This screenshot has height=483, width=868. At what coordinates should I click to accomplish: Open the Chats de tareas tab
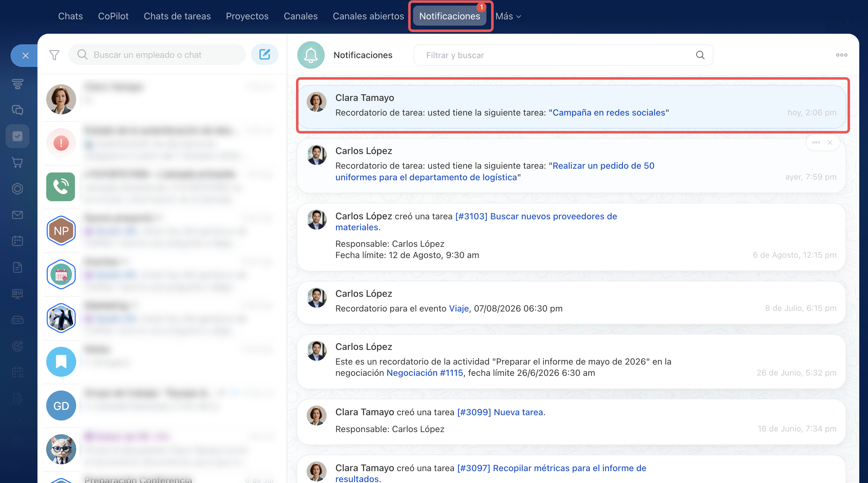[x=177, y=16]
